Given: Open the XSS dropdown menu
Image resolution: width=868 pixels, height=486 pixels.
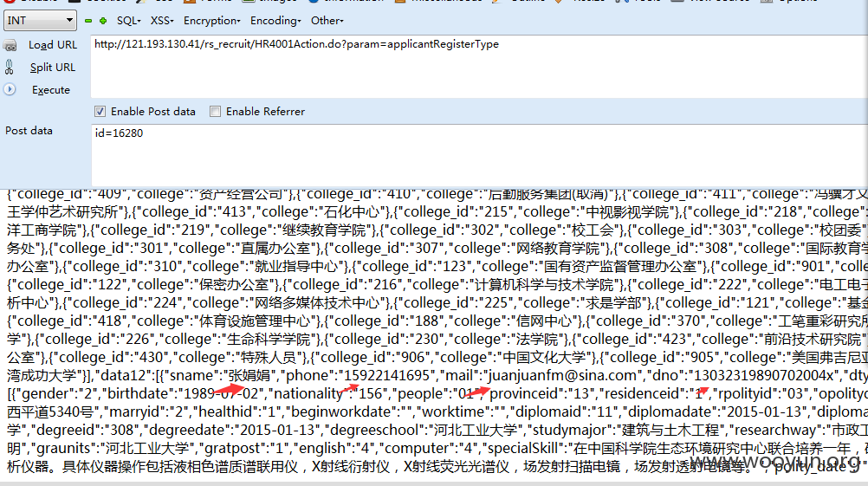Looking at the screenshot, I should point(162,21).
